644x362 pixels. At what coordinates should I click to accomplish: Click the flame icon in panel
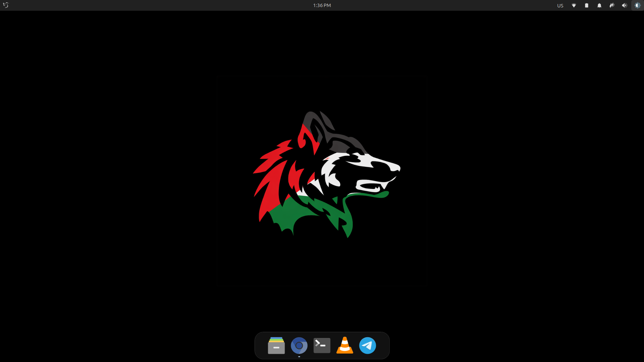point(612,5)
